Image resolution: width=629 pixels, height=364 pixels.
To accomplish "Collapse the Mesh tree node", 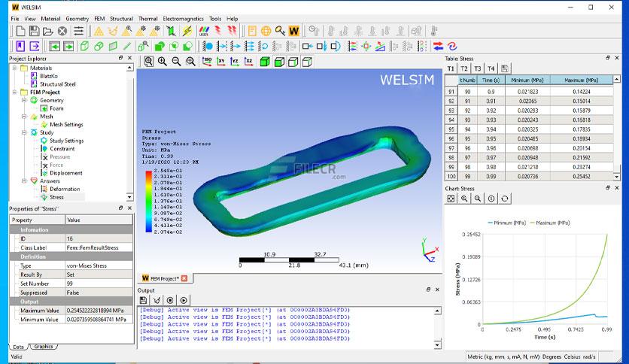I will (x=24, y=117).
